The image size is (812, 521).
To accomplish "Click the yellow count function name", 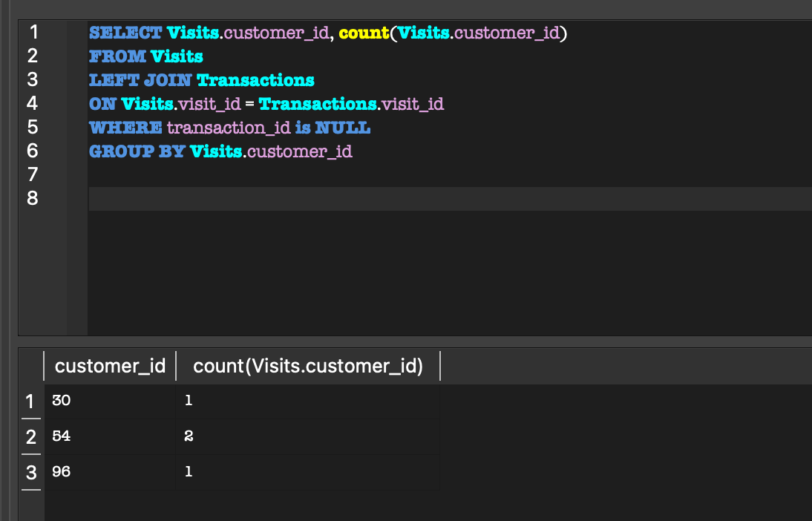I will (364, 33).
